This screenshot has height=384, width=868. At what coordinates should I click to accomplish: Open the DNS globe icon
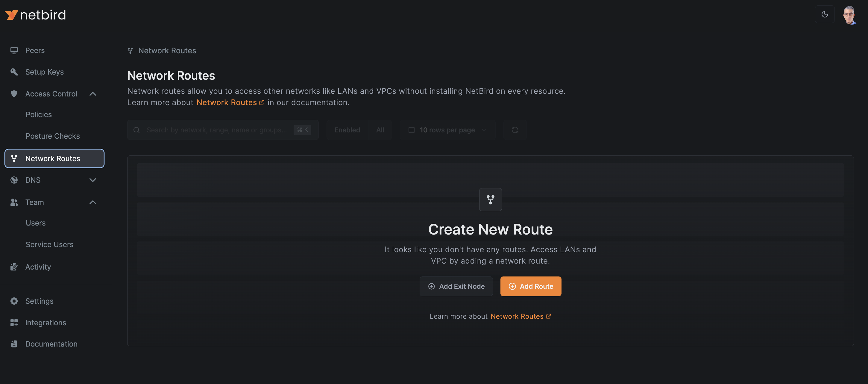14,180
